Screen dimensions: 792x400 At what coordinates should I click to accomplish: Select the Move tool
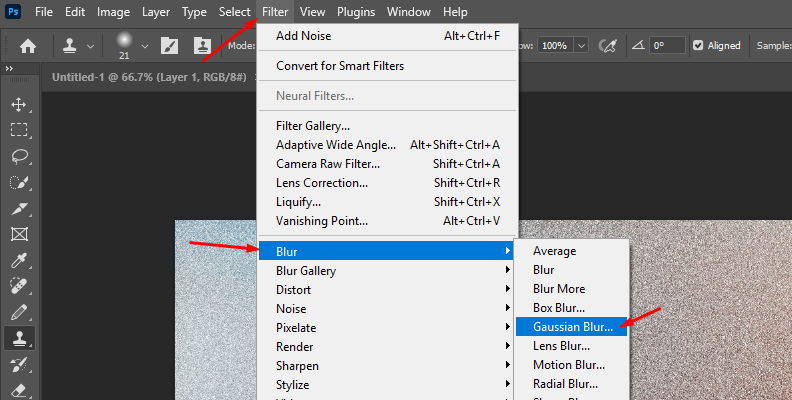click(19, 105)
